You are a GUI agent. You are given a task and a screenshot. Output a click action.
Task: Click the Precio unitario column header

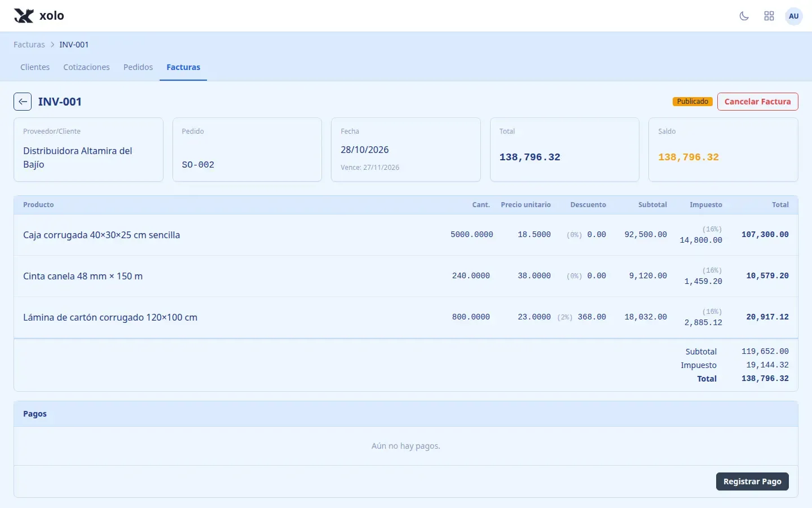(526, 205)
